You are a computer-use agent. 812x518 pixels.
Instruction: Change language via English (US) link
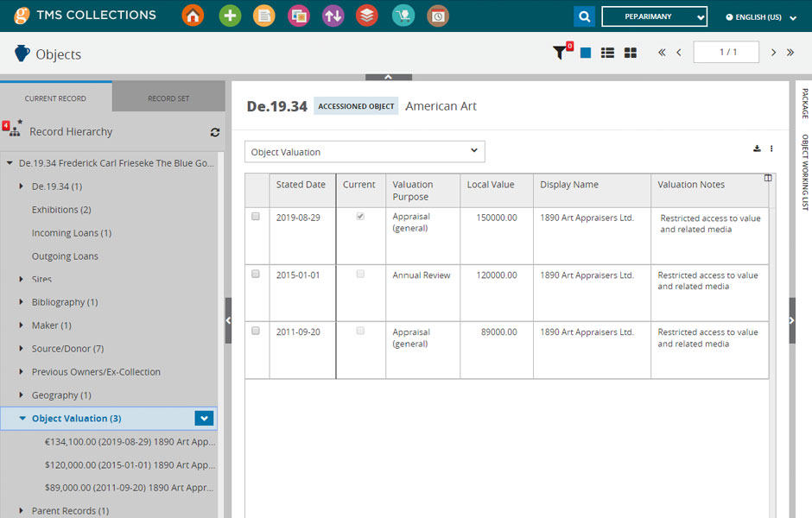pos(753,17)
